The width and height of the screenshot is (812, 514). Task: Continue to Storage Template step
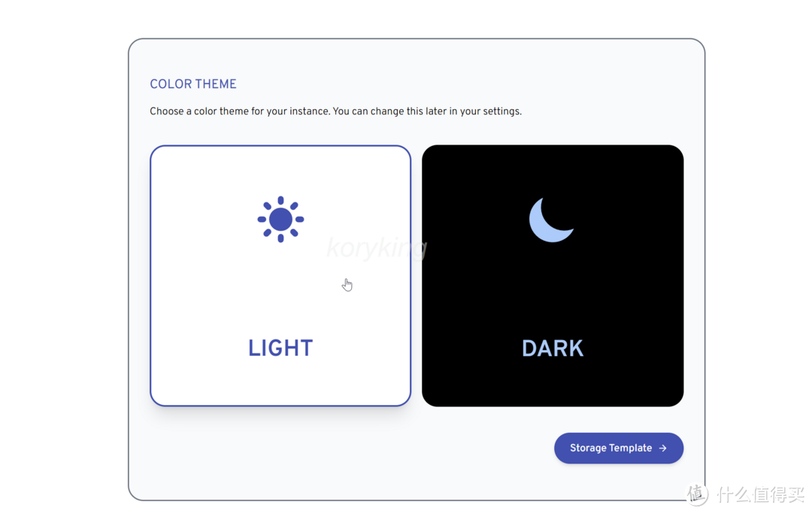(618, 448)
